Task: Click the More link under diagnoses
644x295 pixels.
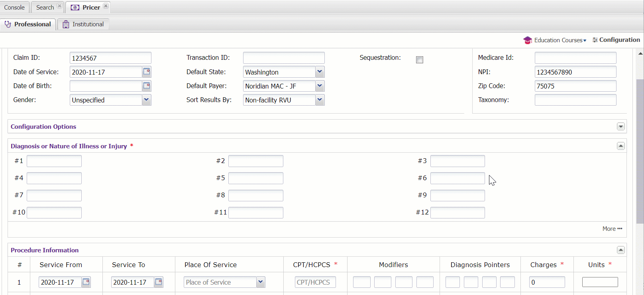Action: tap(612, 229)
